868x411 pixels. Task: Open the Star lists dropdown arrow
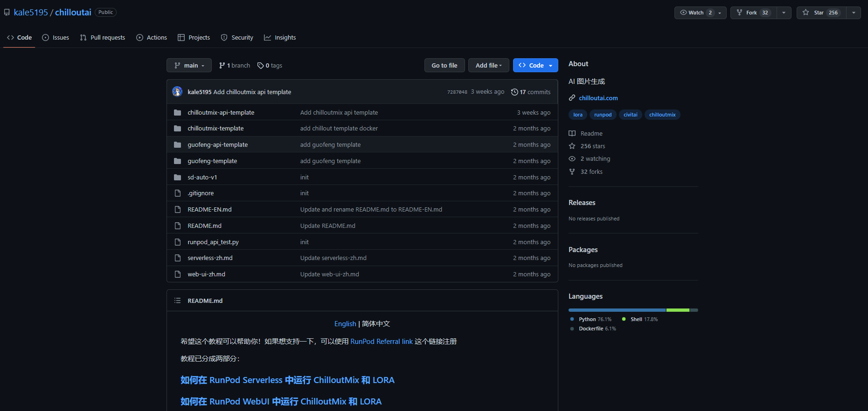(x=854, y=13)
